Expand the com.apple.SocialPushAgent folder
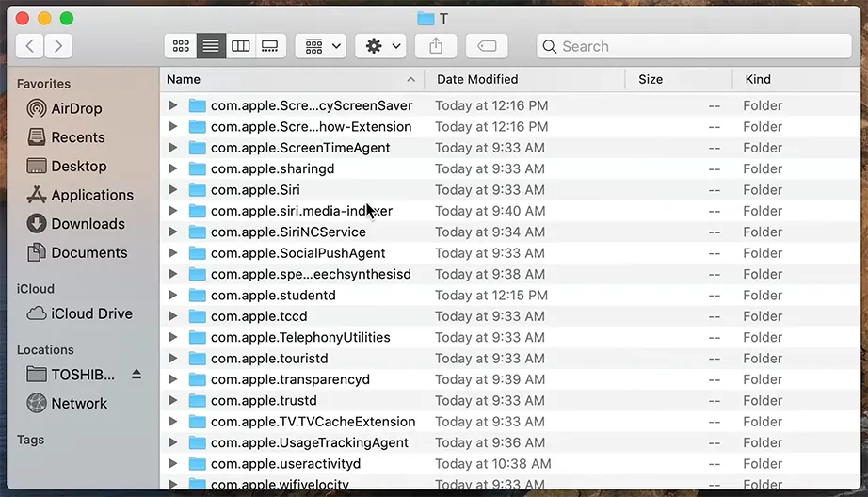The height and width of the screenshot is (497, 868). click(x=172, y=252)
